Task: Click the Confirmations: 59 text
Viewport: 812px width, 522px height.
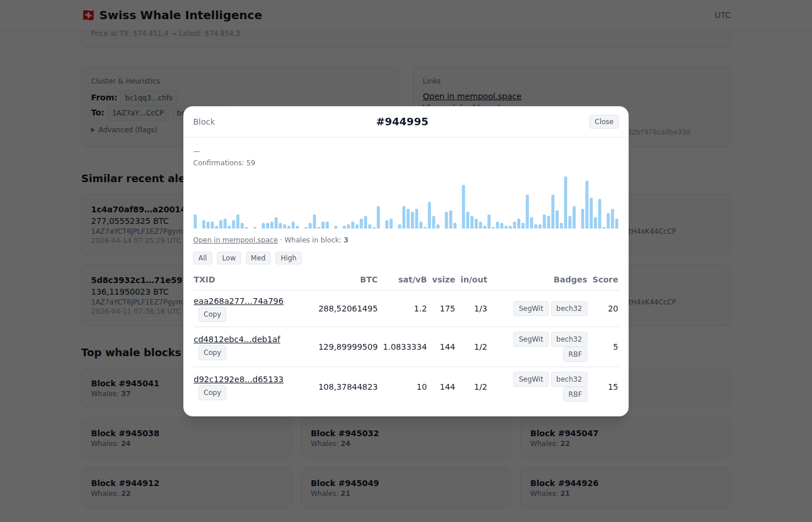Action: click(x=224, y=163)
